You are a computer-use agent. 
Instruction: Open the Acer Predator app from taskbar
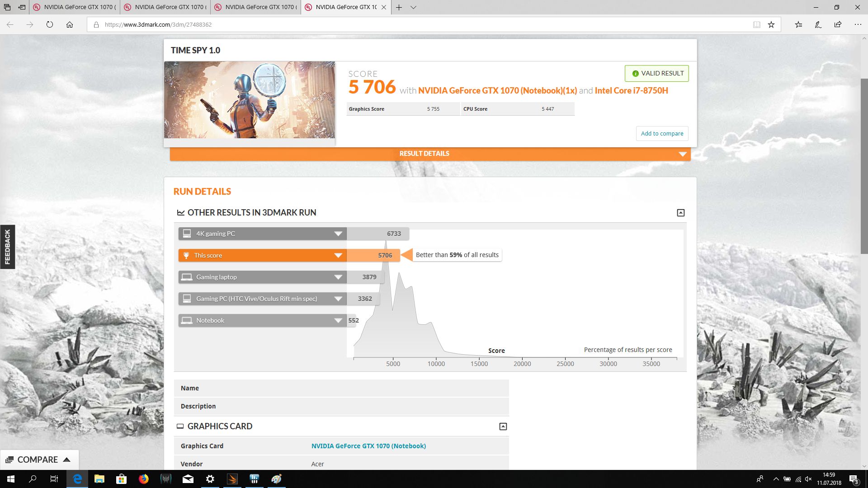tap(166, 479)
